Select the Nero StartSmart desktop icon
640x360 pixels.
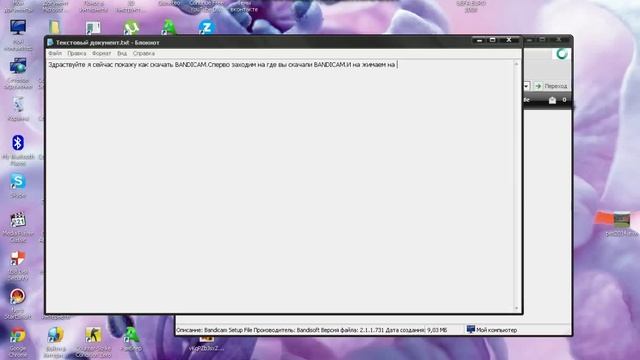18,297
